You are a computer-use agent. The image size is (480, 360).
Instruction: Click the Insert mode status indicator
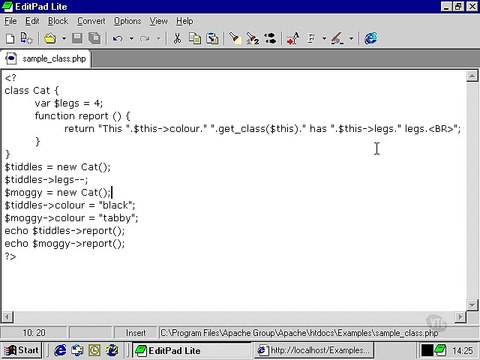point(136,333)
